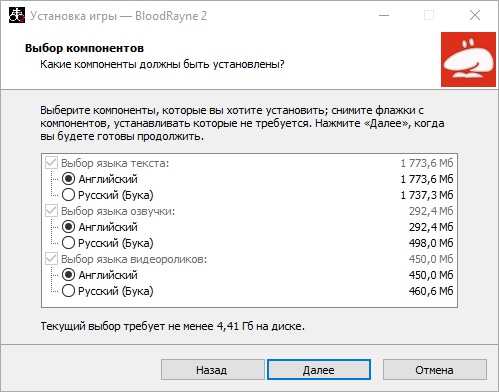Click the Выбор компонентов header title
Image resolution: width=499 pixels, height=392 pixels.
[84, 48]
